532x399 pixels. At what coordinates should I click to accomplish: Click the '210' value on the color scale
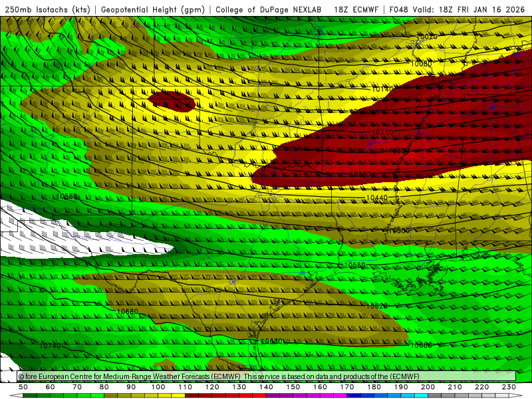coord(455,387)
